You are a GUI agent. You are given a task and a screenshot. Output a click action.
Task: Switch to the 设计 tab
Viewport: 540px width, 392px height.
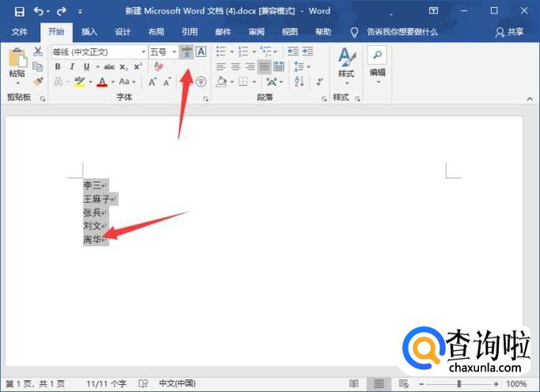click(123, 32)
